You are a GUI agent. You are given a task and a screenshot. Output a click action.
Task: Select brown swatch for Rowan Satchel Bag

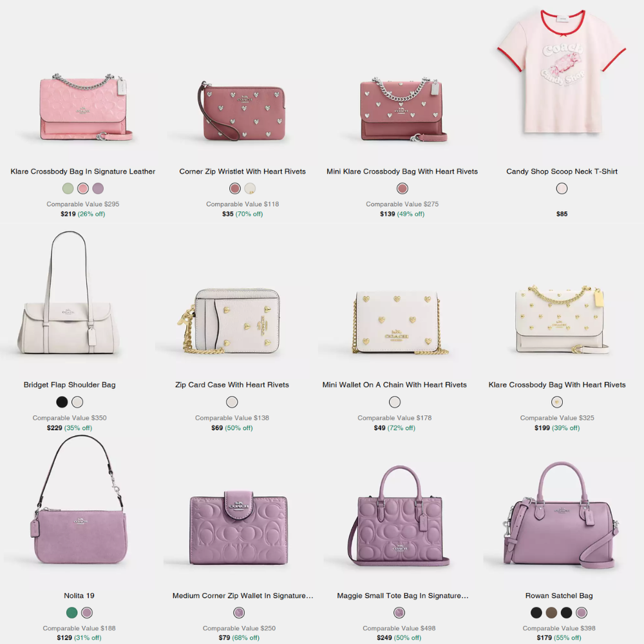pos(551,613)
